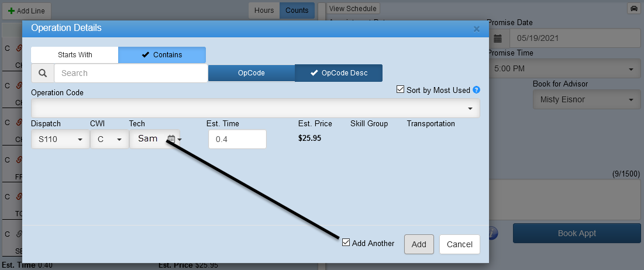Click the blue info icon beside Book Appt
Image resolution: width=644 pixels, height=270 pixels.
pos(493,233)
